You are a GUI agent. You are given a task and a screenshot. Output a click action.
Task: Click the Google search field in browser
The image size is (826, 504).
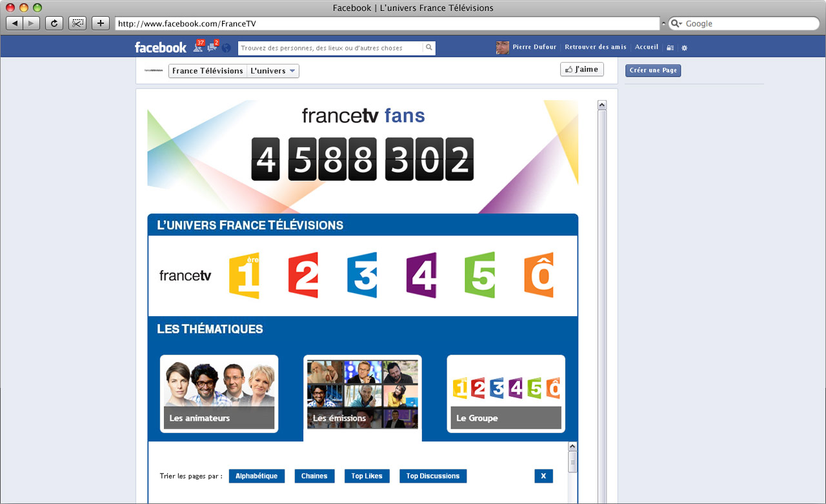tap(743, 23)
